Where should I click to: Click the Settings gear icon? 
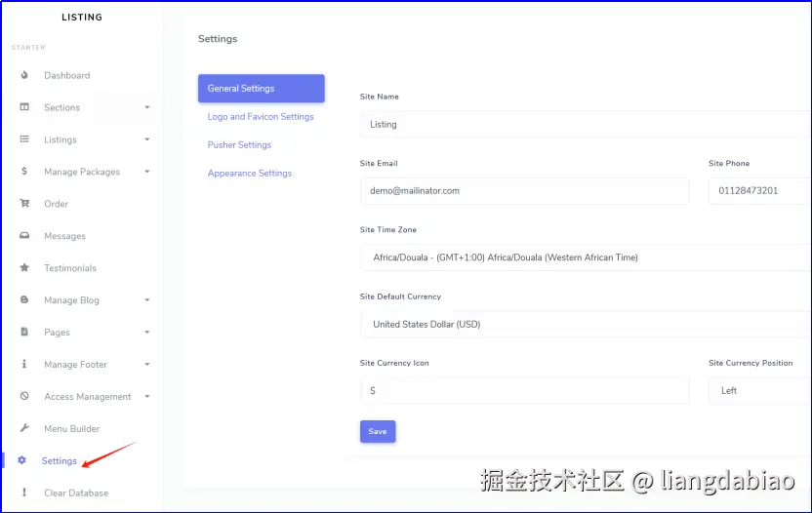click(x=21, y=460)
